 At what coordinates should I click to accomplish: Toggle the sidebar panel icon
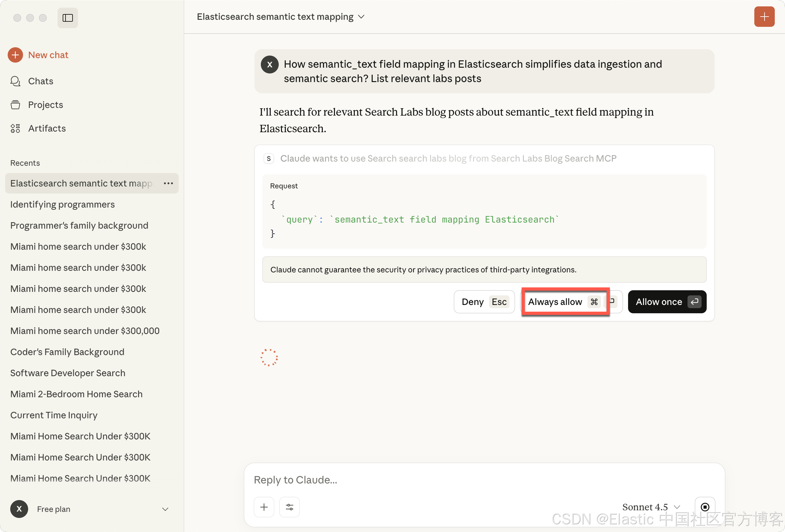coord(67,18)
